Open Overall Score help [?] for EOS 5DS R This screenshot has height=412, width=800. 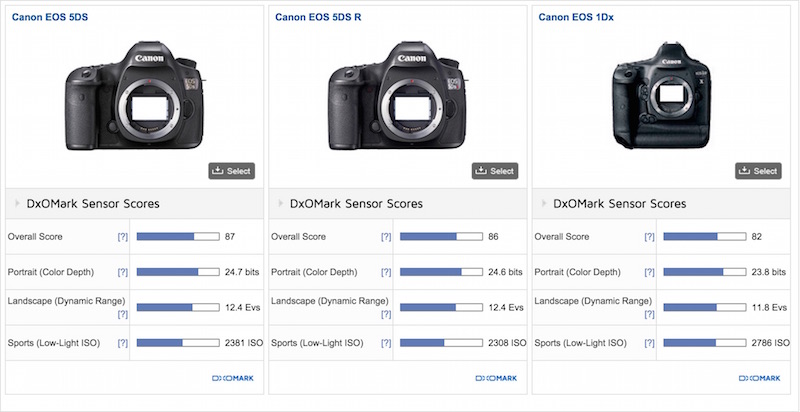pyautogui.click(x=386, y=237)
